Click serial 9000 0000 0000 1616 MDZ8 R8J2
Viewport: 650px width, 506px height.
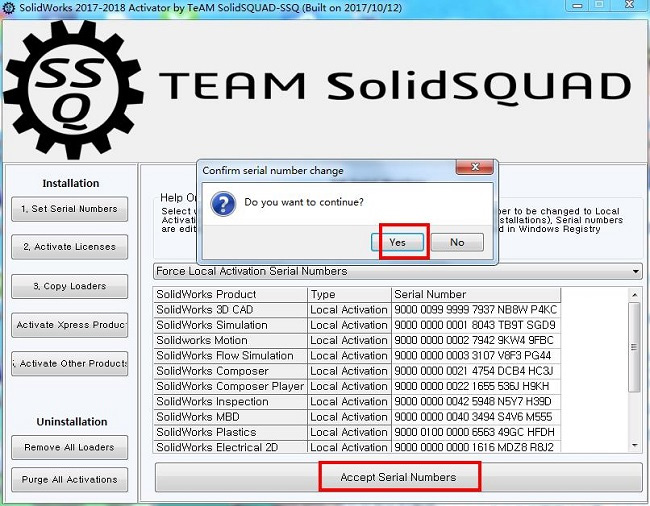(476, 447)
